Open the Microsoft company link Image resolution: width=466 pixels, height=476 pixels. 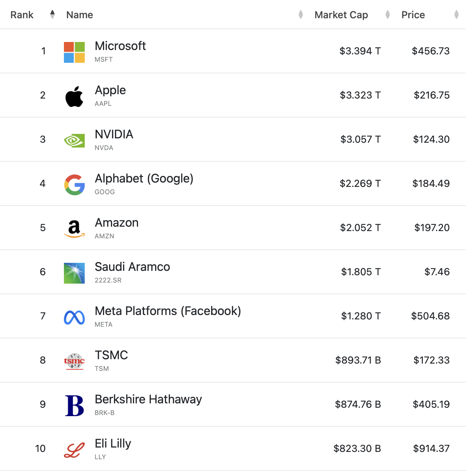pyautogui.click(x=120, y=46)
